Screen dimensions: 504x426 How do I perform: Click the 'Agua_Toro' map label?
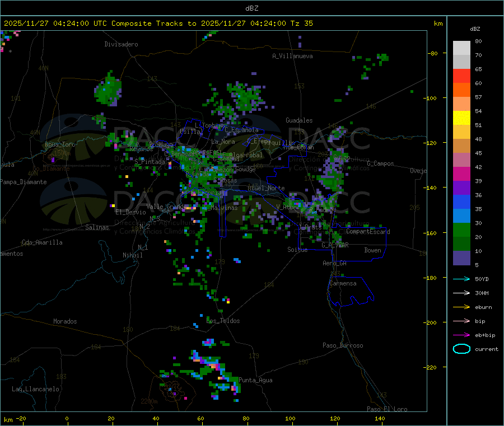[60, 144]
